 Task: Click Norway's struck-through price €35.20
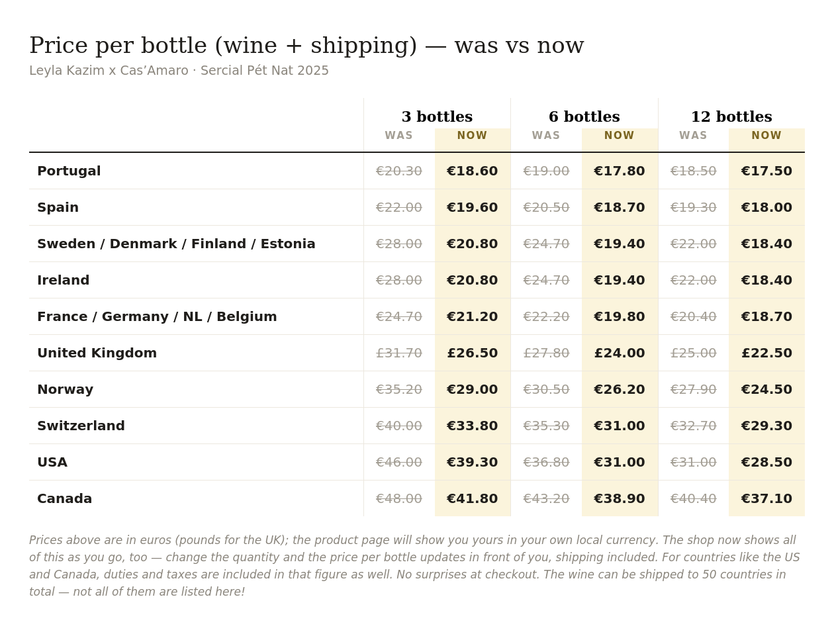pos(399,390)
